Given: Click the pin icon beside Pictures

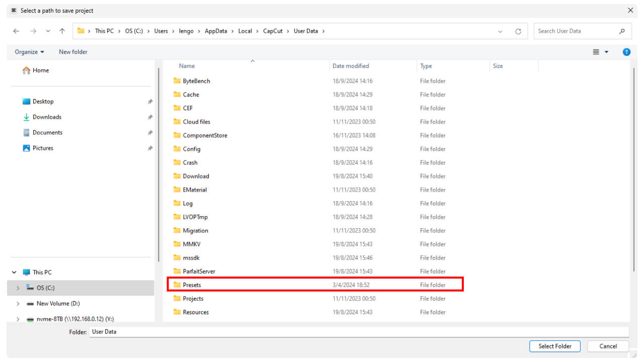Looking at the screenshot, I should click(150, 148).
